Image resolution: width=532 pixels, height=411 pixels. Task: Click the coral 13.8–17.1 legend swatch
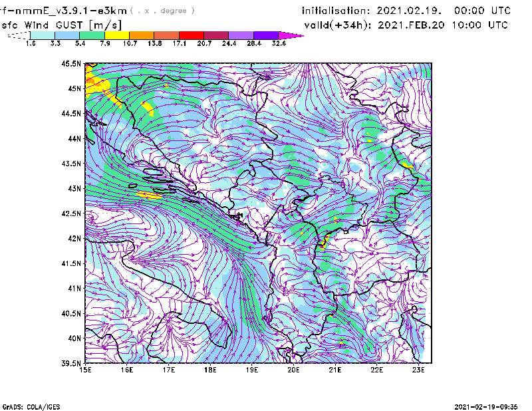point(167,35)
